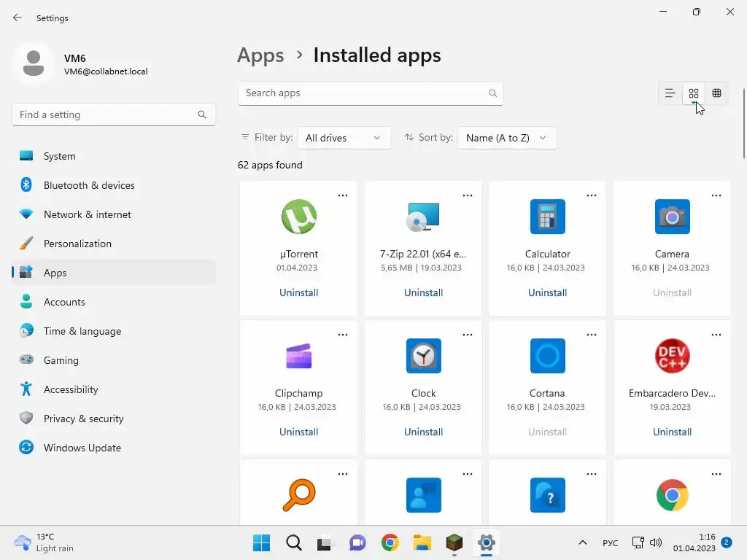Click the µTorrent app icon
This screenshot has width=747, height=560.
[298, 217]
